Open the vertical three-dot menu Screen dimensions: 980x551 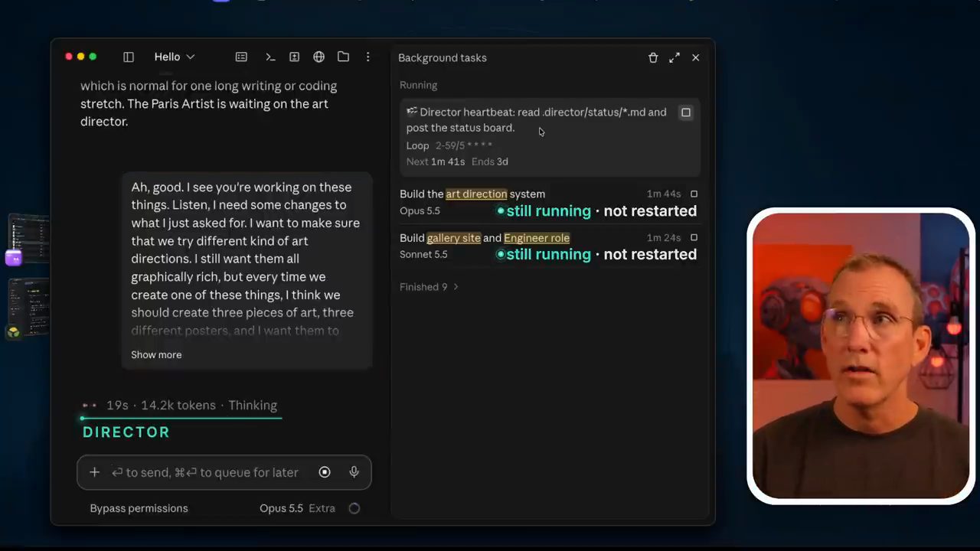click(x=368, y=57)
